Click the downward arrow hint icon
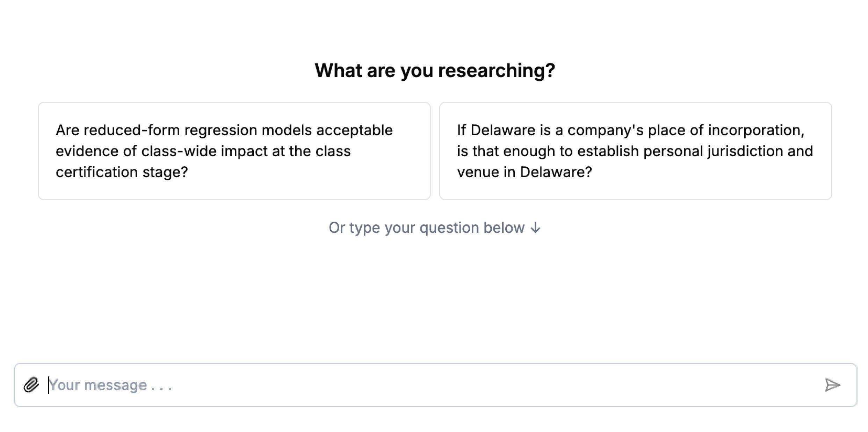This screenshot has height=432, width=868. click(535, 228)
